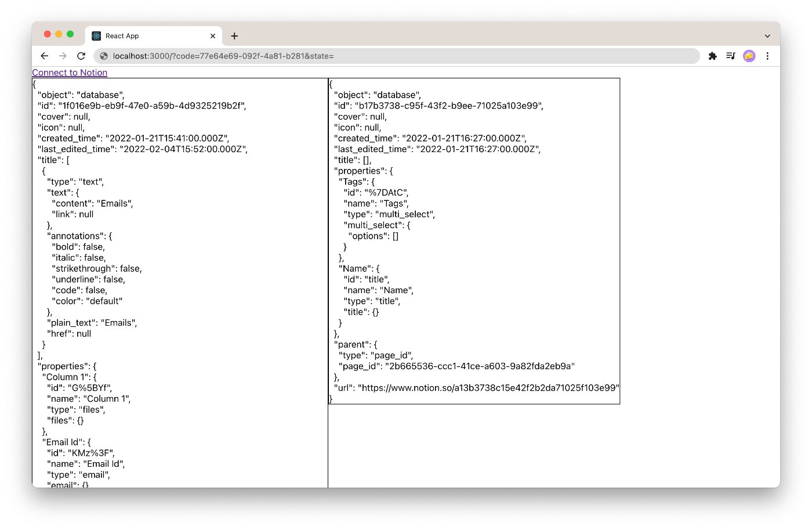Viewport: 812px width, 530px height.
Task: Click the page_id "2b665536-ccc1-41ce-a603-9a82fda2eb9a" line
Action: (456, 366)
